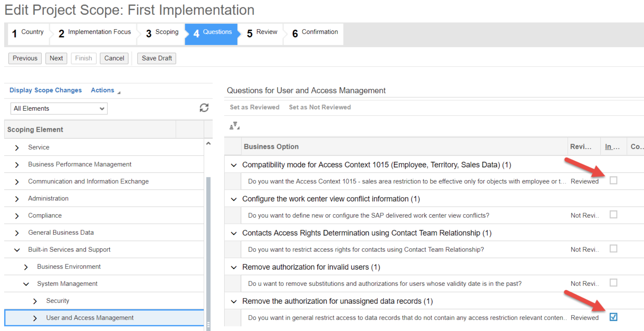Collapse System Management node
The width and height of the screenshot is (644, 331).
click(x=26, y=284)
